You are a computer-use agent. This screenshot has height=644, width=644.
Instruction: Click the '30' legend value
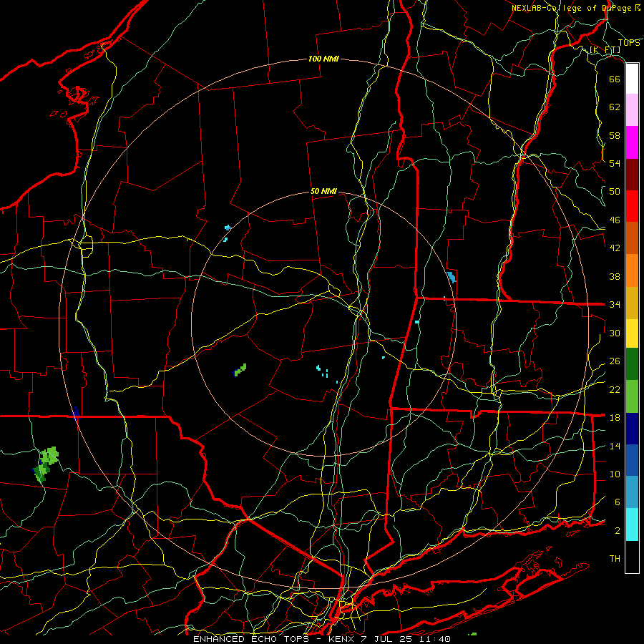(615, 333)
